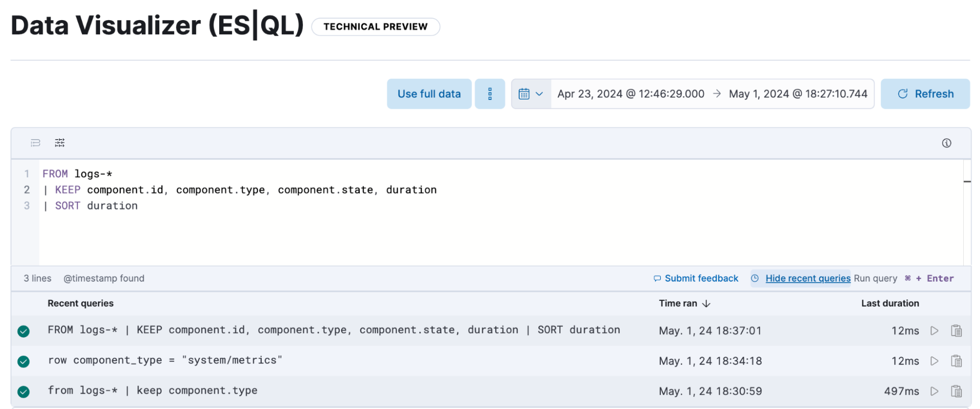
Task: Run the 'from logs-* | keep component.type' query
Action: tap(934, 391)
